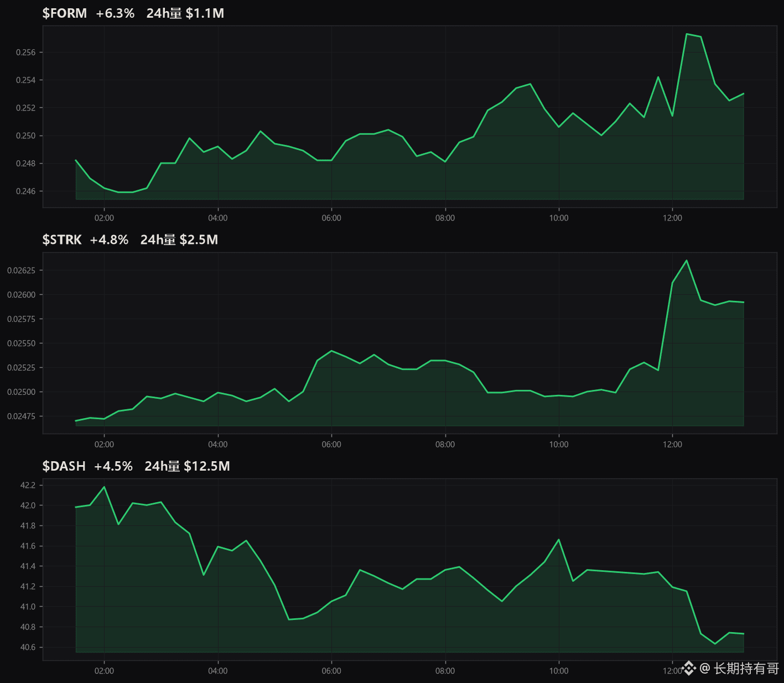Pick 08:00 on the $FORM time axis
This screenshot has height=683, width=784.
(x=445, y=218)
